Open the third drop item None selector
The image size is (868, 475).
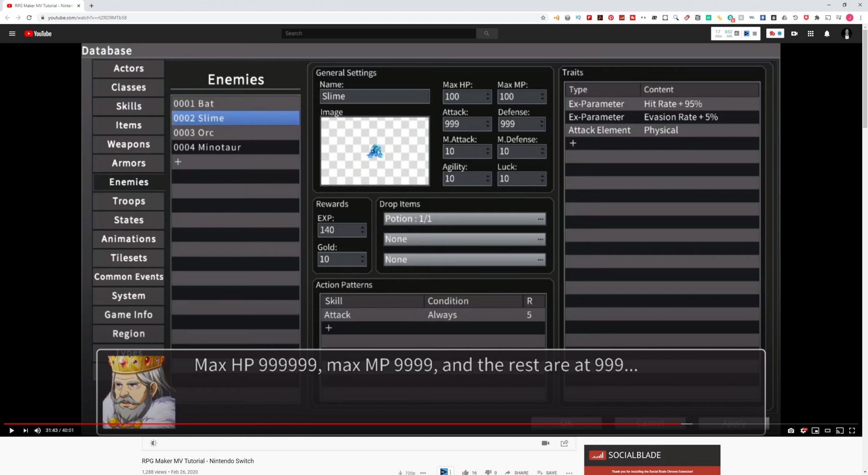click(x=464, y=259)
